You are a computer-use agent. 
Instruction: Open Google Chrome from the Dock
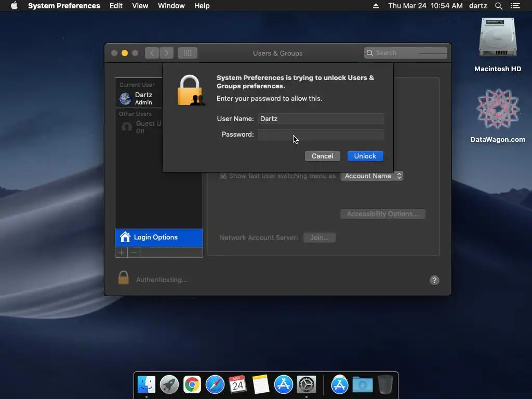(192, 384)
